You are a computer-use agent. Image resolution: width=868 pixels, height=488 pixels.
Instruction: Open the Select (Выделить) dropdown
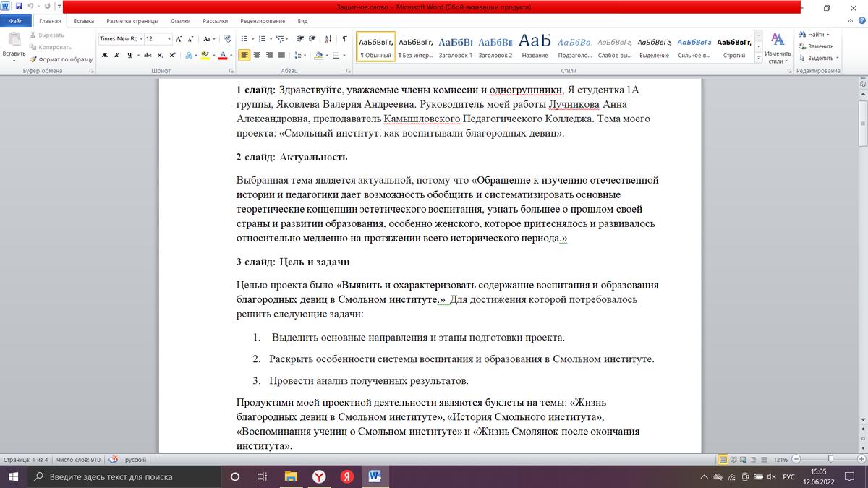[x=818, y=58]
